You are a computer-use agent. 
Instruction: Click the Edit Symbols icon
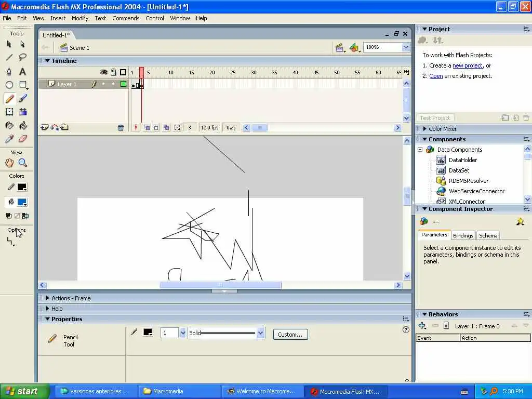point(354,48)
